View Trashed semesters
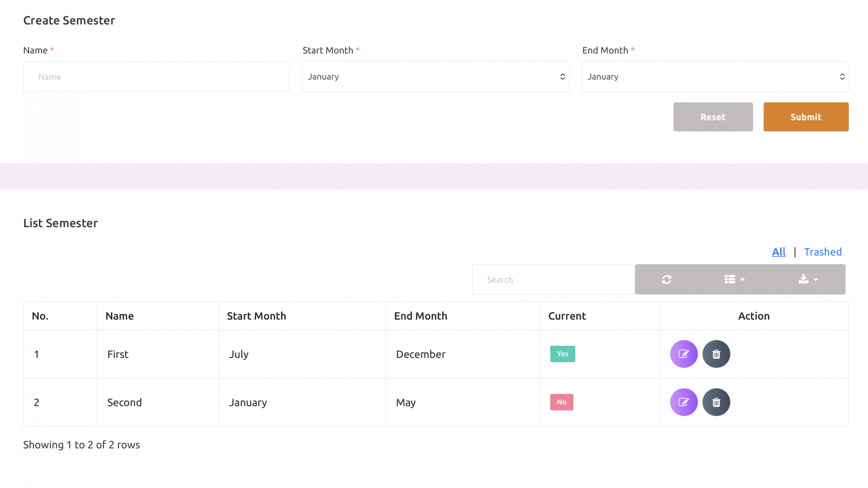Viewport: 868px width, 488px height. click(x=823, y=252)
